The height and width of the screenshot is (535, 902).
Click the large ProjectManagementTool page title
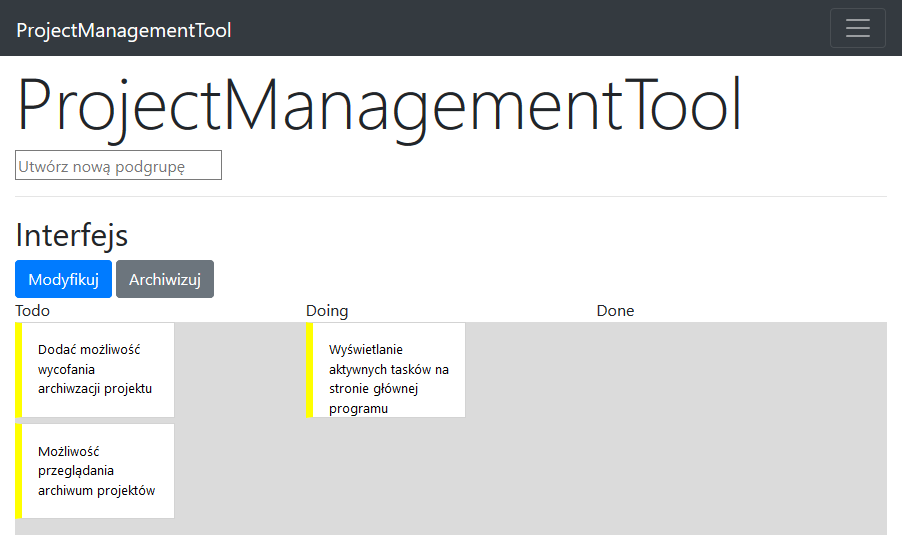click(x=379, y=105)
